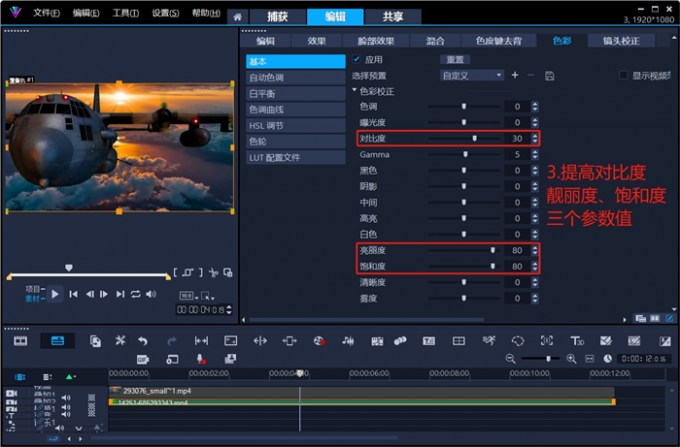Enable the 显示视频 checkbox
Screen dimensions: 680x447
tap(623, 75)
